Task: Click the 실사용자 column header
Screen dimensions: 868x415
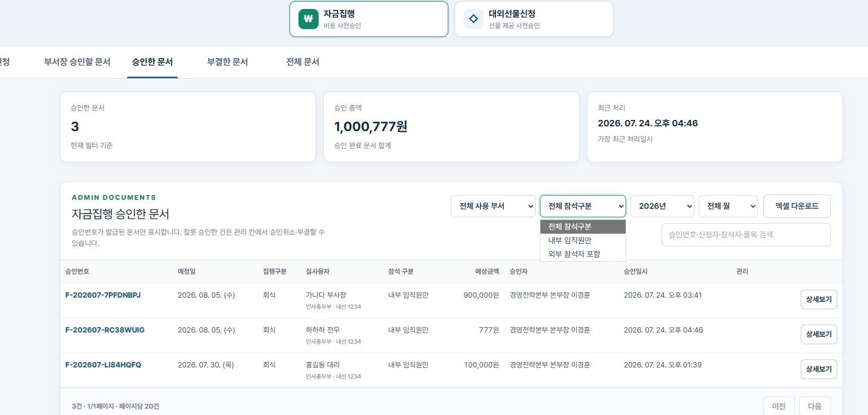Action: pyautogui.click(x=318, y=272)
